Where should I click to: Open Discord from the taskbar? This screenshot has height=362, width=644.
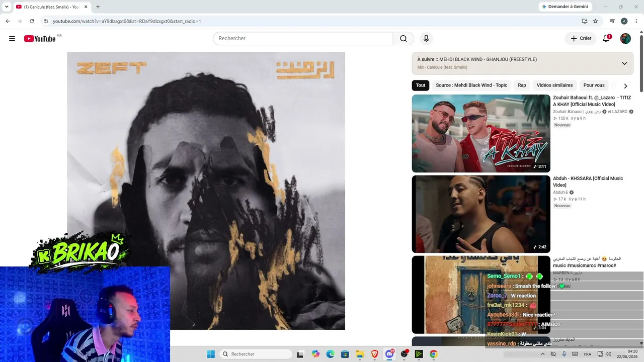pyautogui.click(x=389, y=354)
